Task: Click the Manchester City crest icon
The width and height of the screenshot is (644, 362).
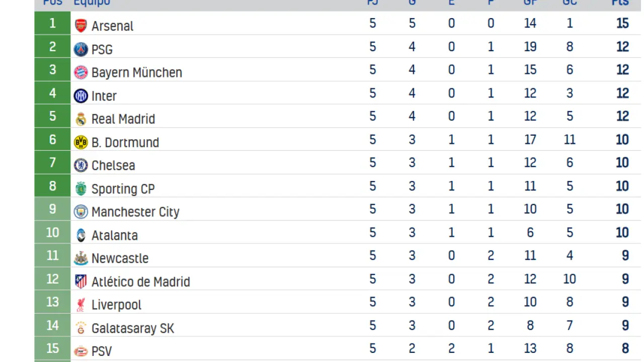Action: click(x=80, y=212)
